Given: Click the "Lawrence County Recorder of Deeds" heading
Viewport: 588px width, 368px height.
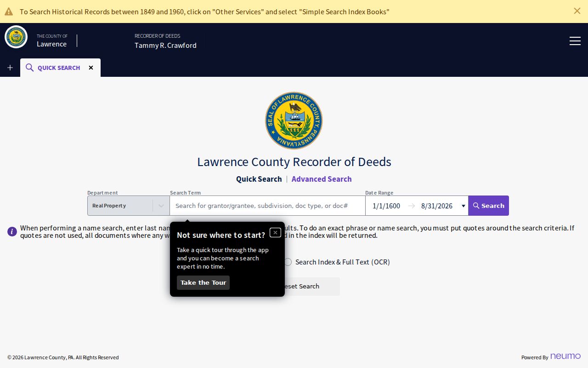Looking at the screenshot, I should [294, 162].
